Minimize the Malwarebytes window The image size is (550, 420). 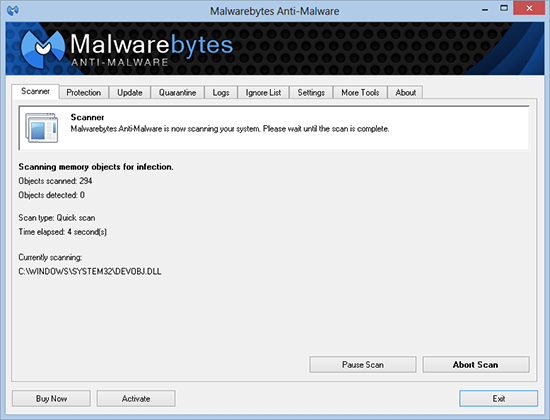(x=485, y=9)
